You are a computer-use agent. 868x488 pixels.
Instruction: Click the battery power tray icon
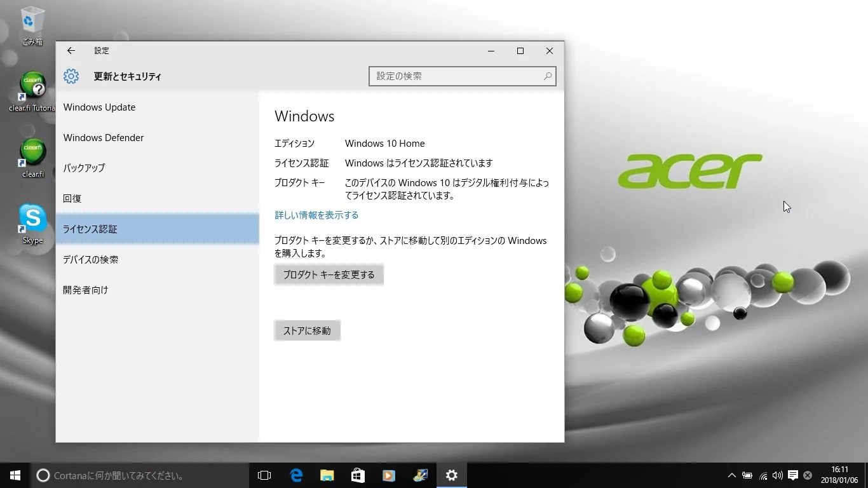click(747, 475)
